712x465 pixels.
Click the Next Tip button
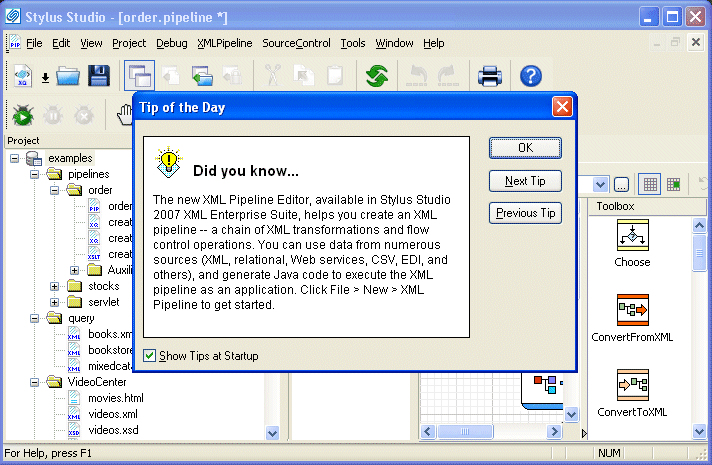525,181
